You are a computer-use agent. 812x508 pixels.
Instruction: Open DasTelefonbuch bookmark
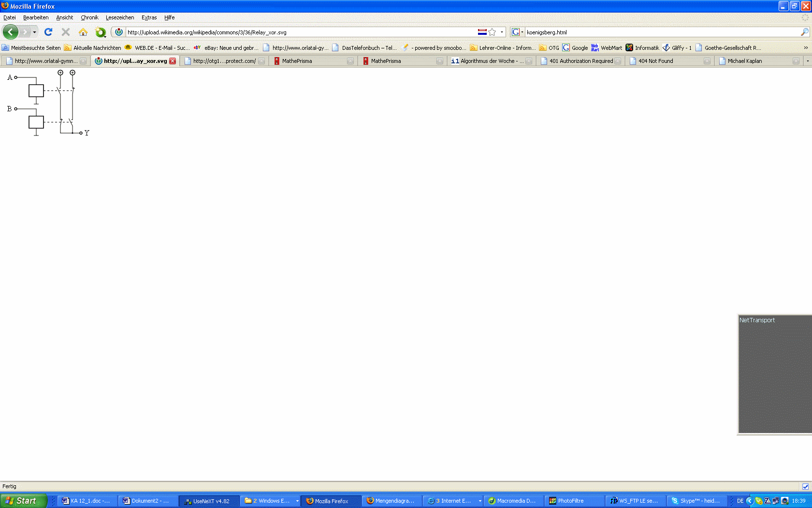364,48
